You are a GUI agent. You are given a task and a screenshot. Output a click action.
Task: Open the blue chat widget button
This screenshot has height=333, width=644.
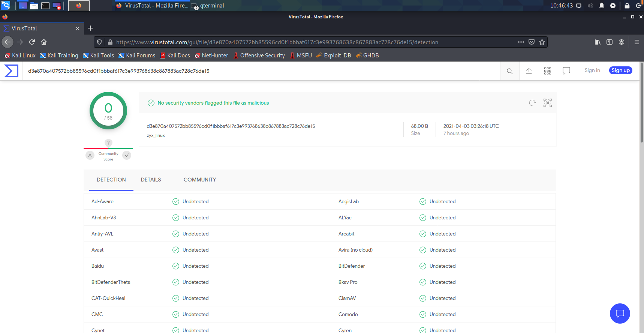click(620, 313)
